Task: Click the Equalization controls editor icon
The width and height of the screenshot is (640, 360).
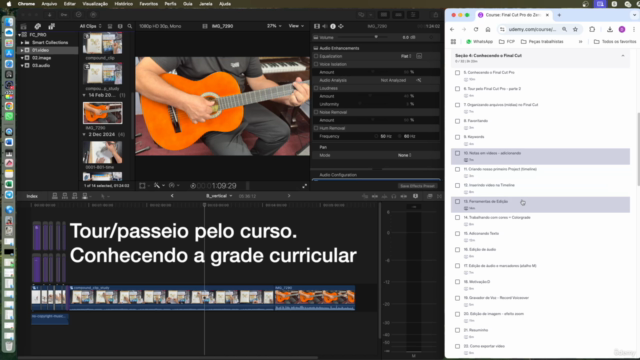Action: coord(419,56)
